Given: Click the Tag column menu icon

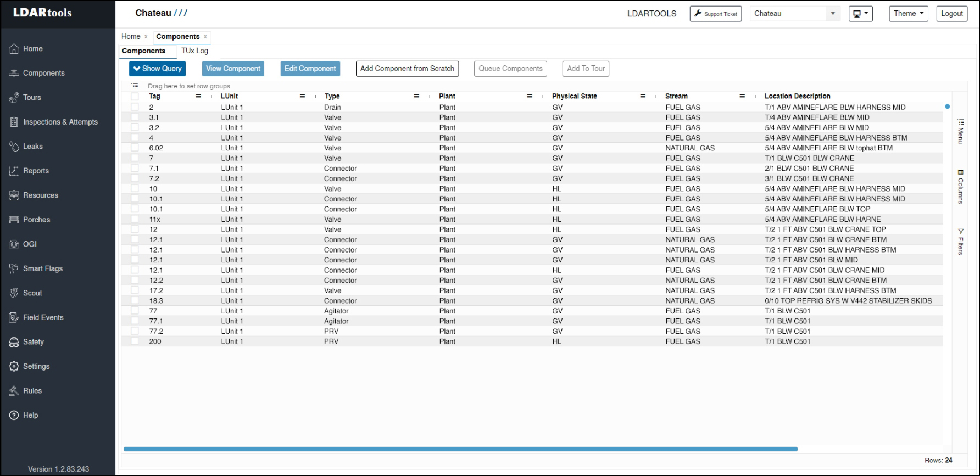Looking at the screenshot, I should click(198, 96).
